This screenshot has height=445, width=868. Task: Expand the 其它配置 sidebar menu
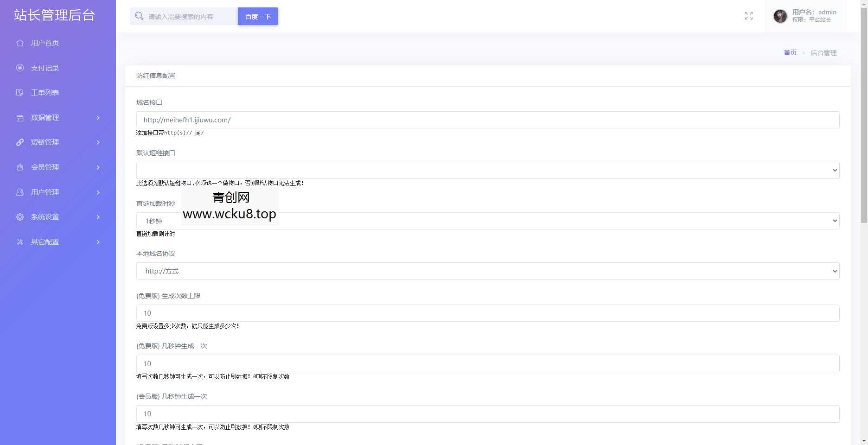tap(58, 242)
